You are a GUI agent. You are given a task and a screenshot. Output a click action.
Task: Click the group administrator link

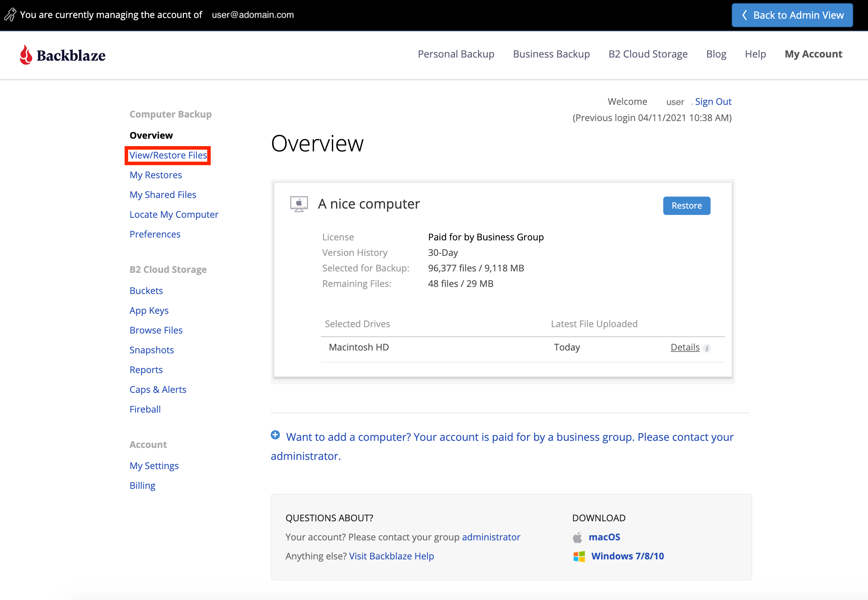(x=491, y=537)
